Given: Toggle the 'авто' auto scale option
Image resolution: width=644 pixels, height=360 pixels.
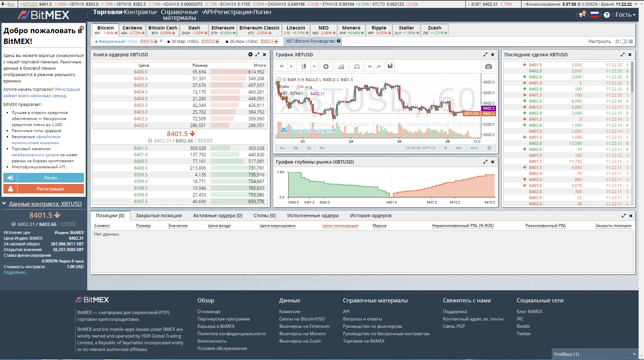Looking at the screenshot, I should (x=474, y=148).
